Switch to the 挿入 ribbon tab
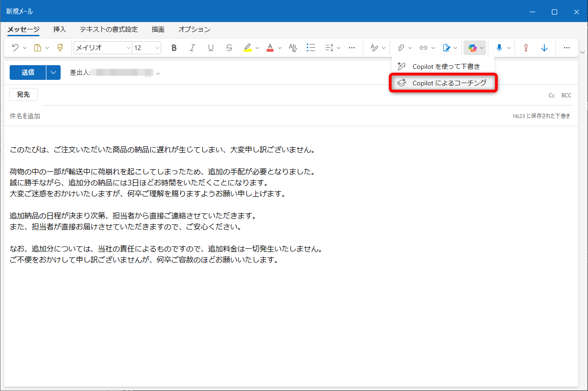 60,29
